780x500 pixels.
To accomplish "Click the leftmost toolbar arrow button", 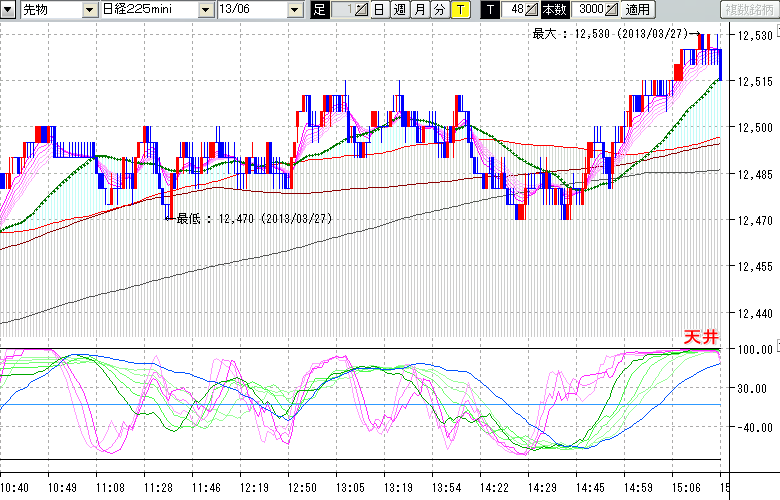I will [9, 10].
